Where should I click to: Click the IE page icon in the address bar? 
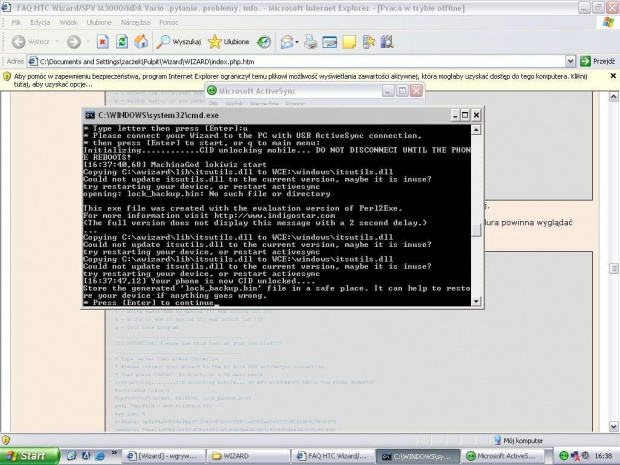click(33, 61)
